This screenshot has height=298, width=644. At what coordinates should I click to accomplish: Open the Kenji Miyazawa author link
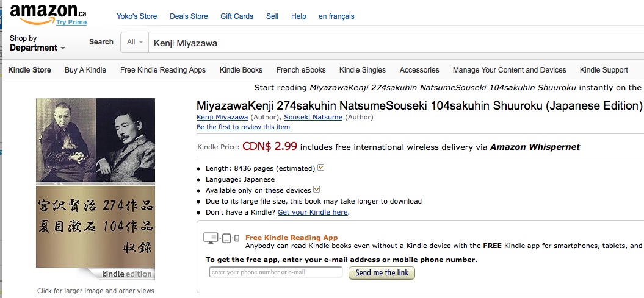point(222,117)
